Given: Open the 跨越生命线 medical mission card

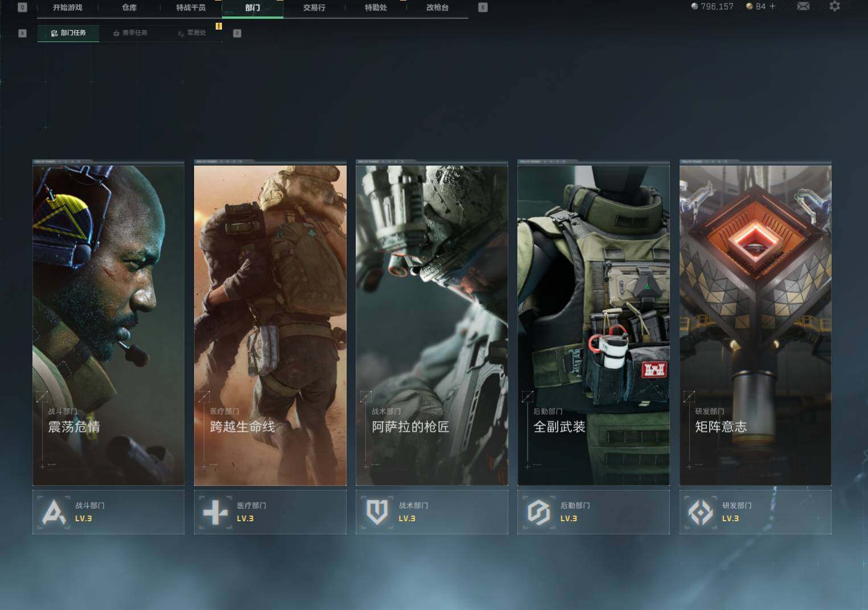Looking at the screenshot, I should [270, 323].
